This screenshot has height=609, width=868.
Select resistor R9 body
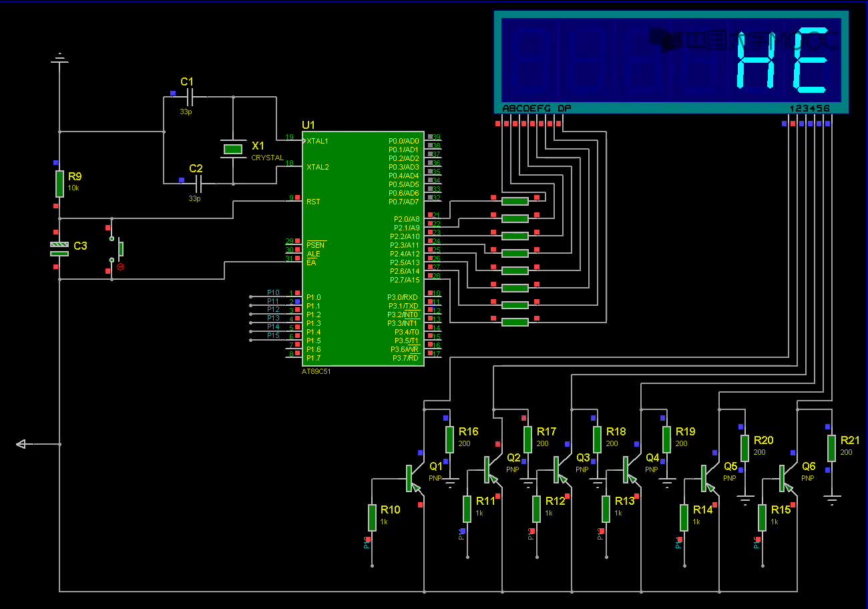point(59,184)
